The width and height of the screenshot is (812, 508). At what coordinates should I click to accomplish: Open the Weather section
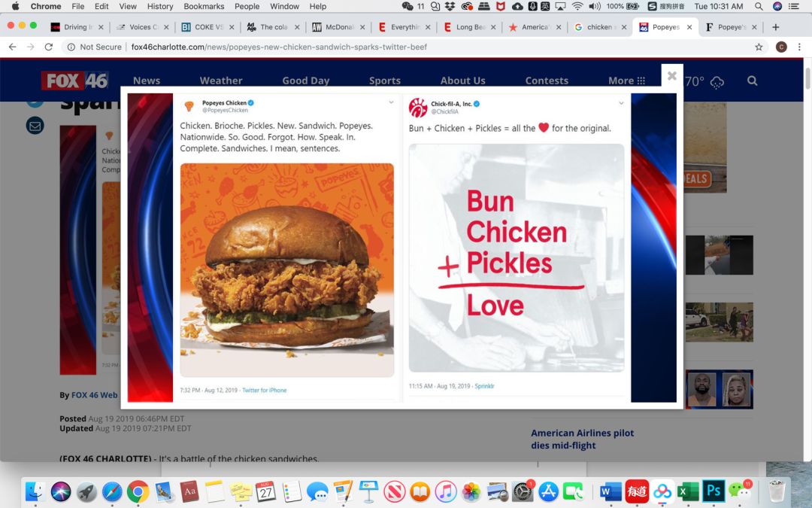click(221, 81)
